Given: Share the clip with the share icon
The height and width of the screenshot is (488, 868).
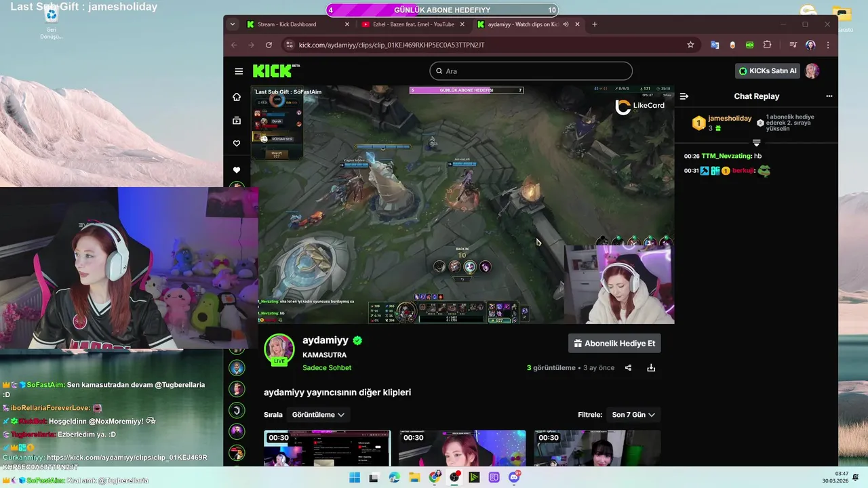Looking at the screenshot, I should click(x=628, y=368).
